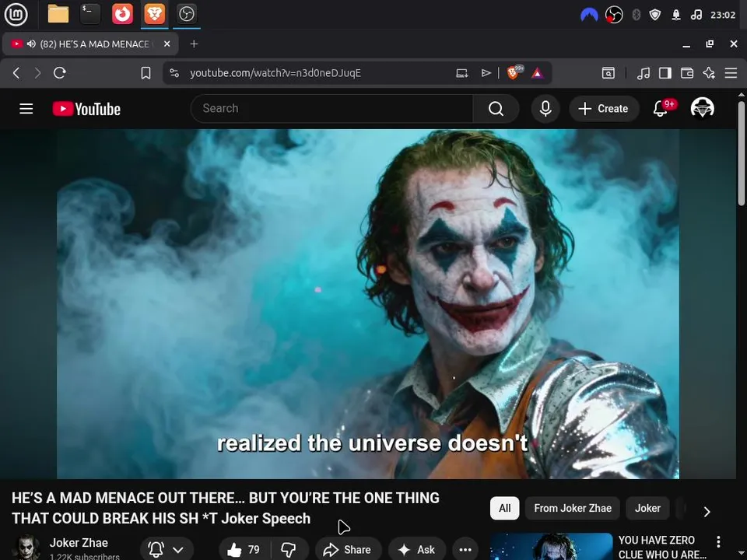Click the NordVPN tray icon
747x560 pixels.
tap(589, 16)
